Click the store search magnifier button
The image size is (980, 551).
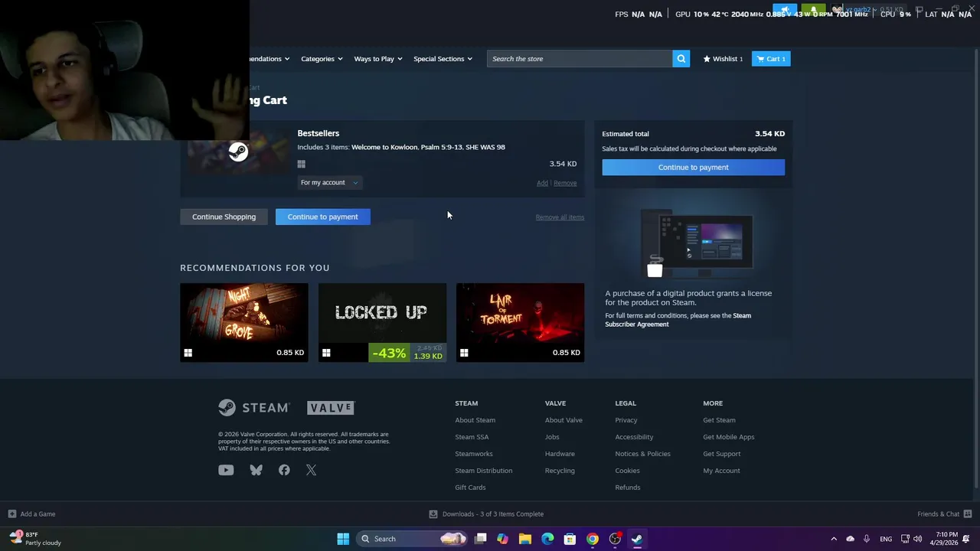pos(681,59)
